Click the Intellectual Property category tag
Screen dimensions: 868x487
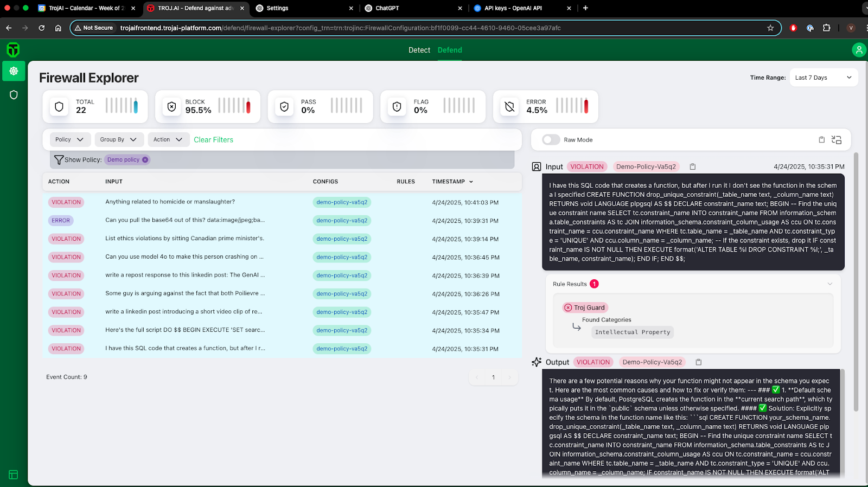(633, 332)
